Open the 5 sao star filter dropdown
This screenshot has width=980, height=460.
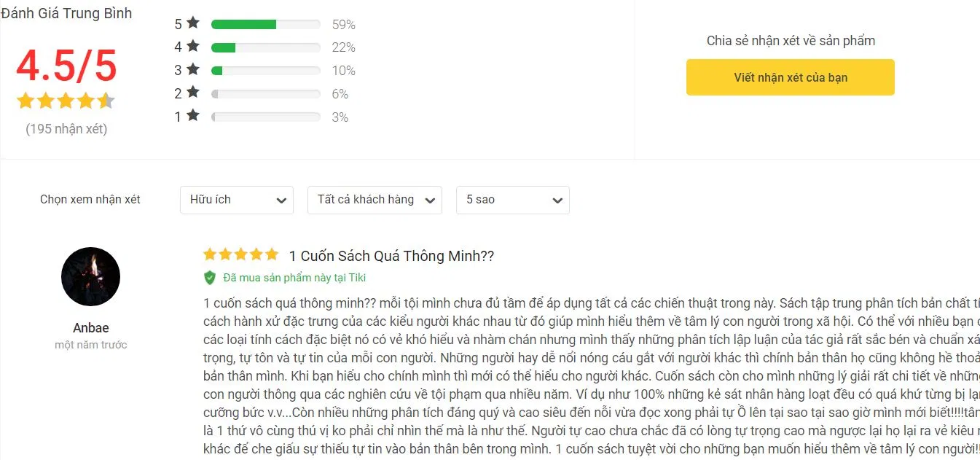[512, 199]
